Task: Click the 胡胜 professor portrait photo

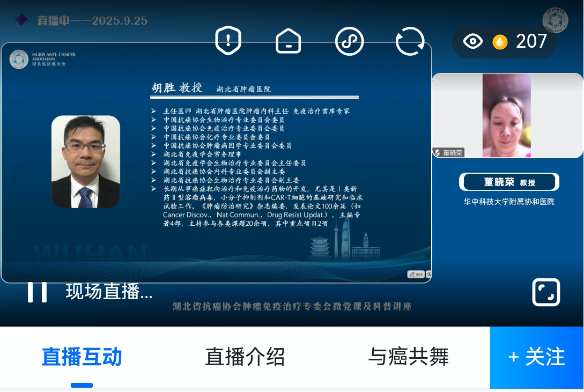Action: tap(86, 162)
